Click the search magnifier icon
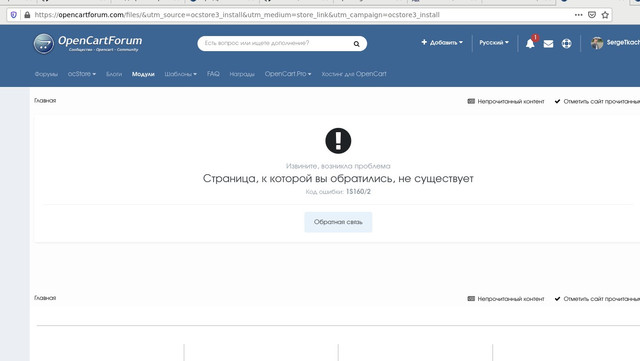640x361 pixels. [x=356, y=44]
